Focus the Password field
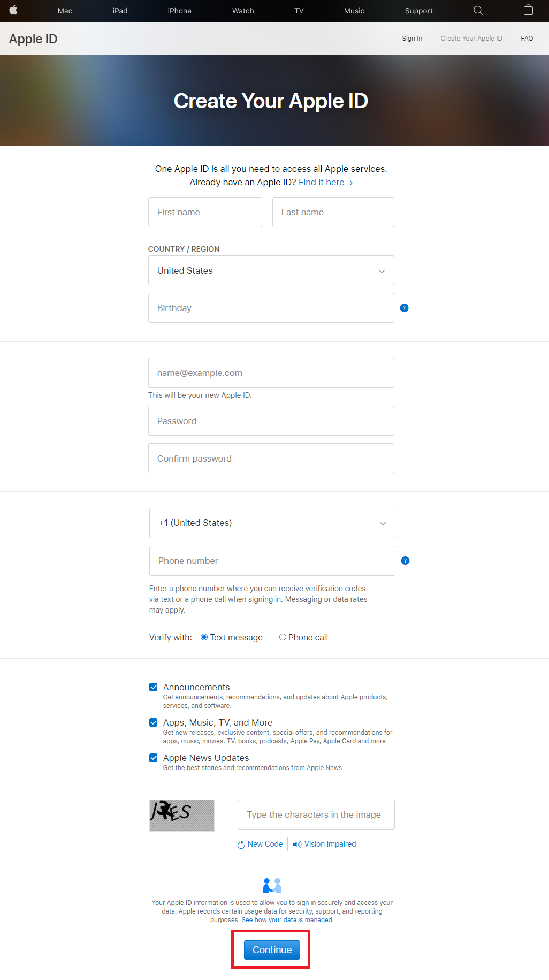Screen dimensions: 549x980 pyautogui.click(x=271, y=421)
